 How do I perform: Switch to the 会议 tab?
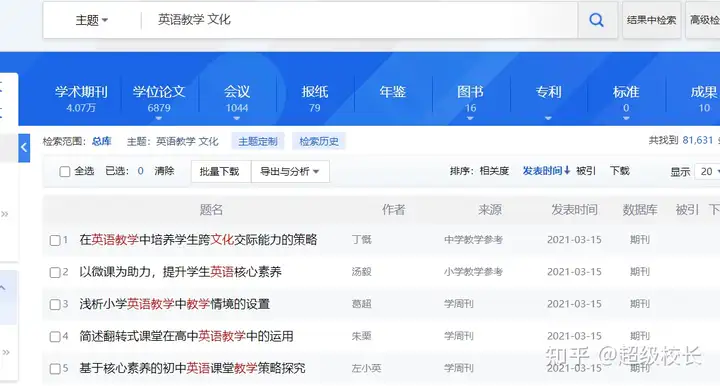point(237,99)
